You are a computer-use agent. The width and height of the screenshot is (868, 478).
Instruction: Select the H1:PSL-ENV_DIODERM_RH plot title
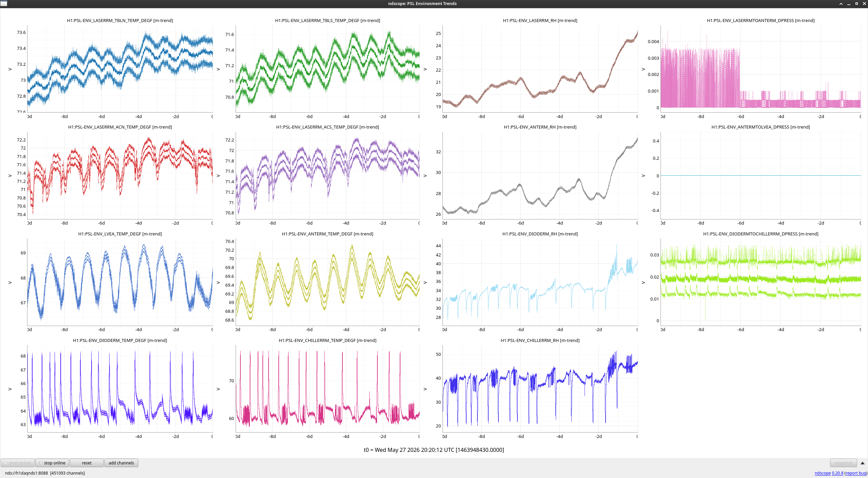[540, 234]
